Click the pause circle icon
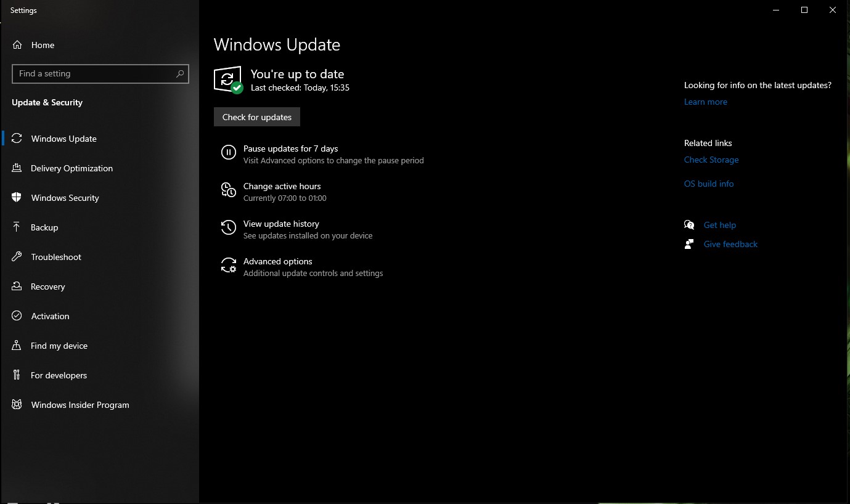 pos(229,152)
